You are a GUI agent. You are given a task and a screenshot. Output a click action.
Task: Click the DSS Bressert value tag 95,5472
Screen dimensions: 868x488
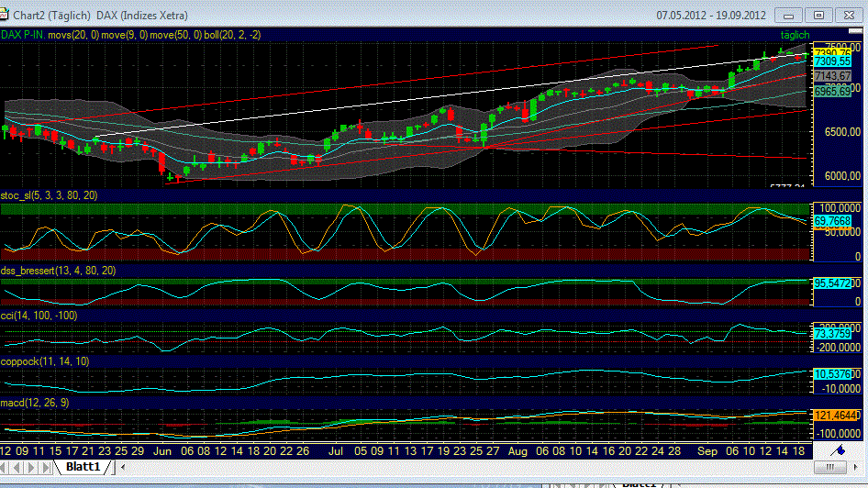[x=832, y=283]
